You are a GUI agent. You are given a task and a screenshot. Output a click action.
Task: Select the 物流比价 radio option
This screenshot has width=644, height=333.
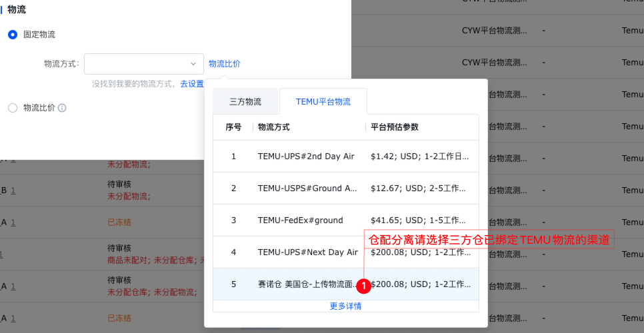click(x=13, y=108)
